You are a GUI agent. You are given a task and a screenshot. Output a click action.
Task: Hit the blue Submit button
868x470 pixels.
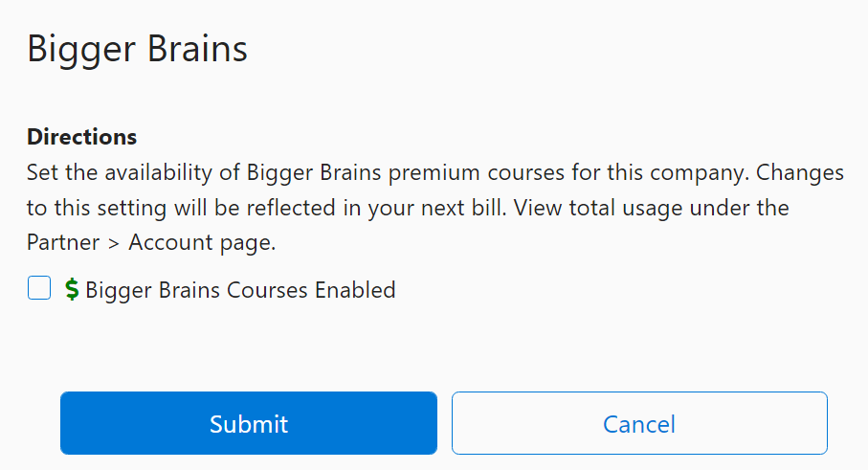point(249,423)
